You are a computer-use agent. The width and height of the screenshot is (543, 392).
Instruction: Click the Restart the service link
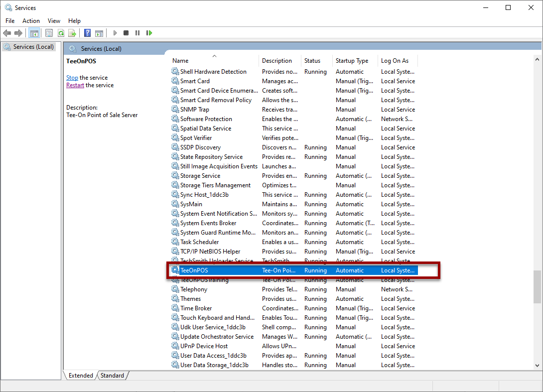(x=75, y=85)
